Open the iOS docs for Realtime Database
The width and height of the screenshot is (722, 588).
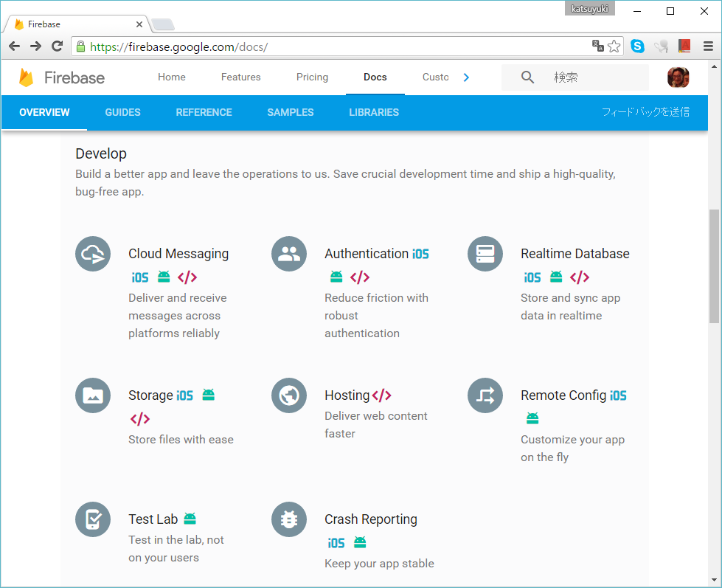(x=532, y=277)
